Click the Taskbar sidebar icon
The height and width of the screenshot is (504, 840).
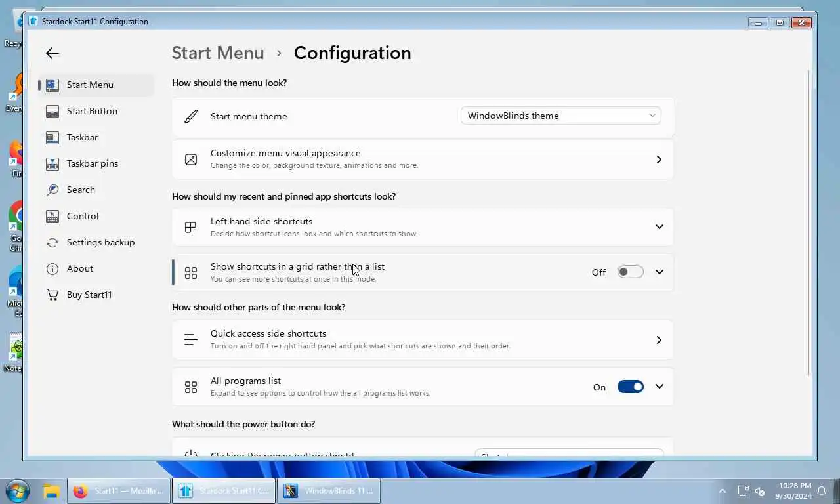52,137
